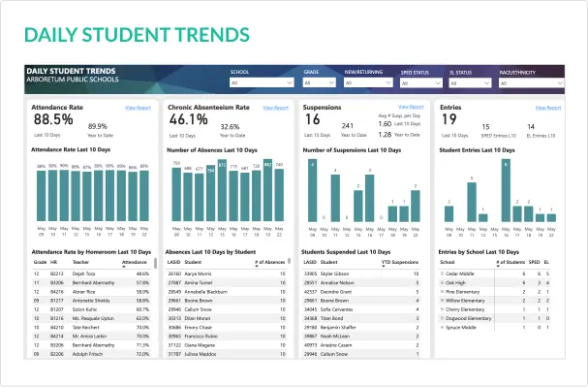Viewport: 588px width, 387px height.
Task: Select Abner Rice homeroom row
Action: [91, 292]
